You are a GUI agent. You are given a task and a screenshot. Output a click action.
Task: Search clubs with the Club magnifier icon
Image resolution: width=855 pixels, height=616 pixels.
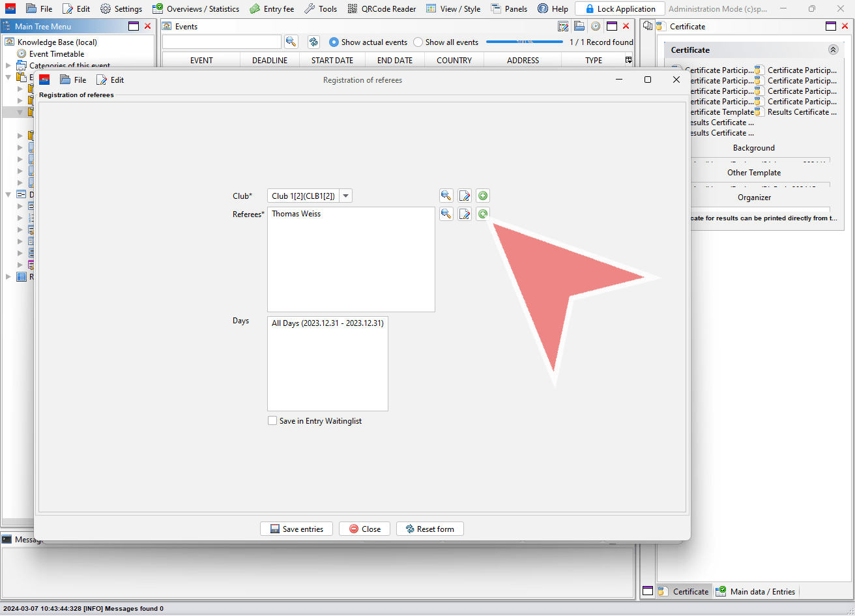coord(446,196)
